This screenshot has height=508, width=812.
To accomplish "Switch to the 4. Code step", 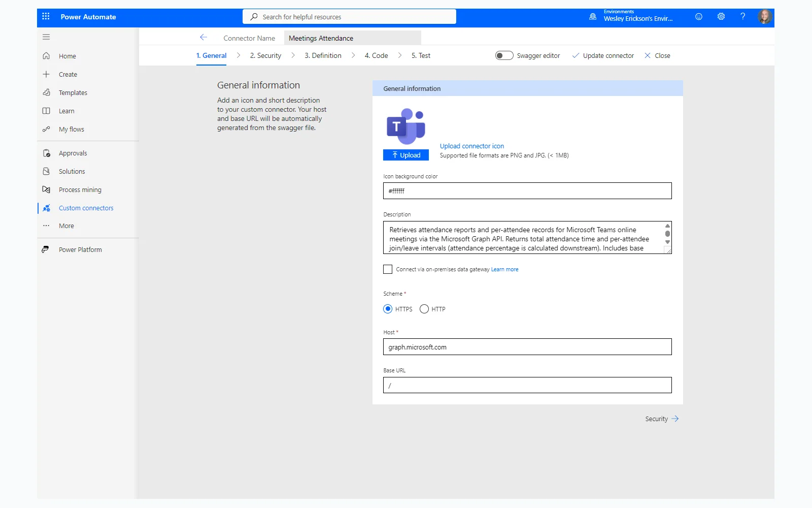I will [376, 55].
